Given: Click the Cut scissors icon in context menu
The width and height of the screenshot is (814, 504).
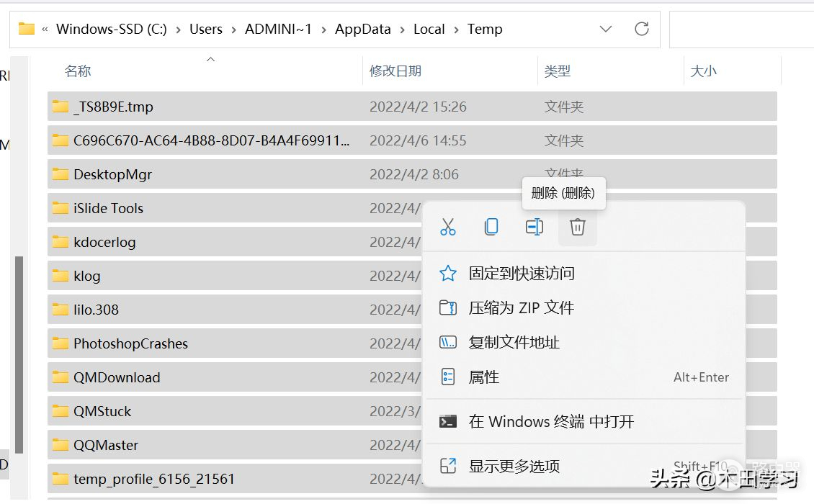Looking at the screenshot, I should click(x=448, y=227).
